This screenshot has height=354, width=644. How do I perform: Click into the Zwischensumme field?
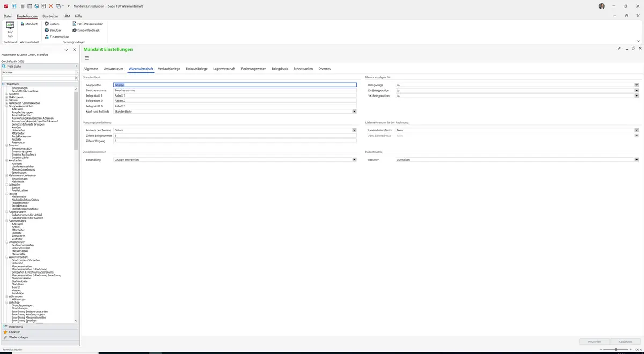point(235,90)
